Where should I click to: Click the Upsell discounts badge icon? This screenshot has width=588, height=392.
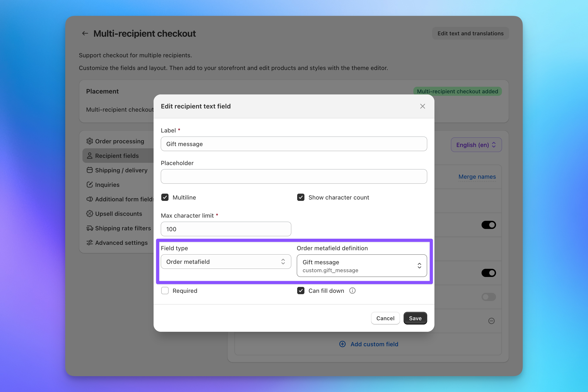pos(89,214)
